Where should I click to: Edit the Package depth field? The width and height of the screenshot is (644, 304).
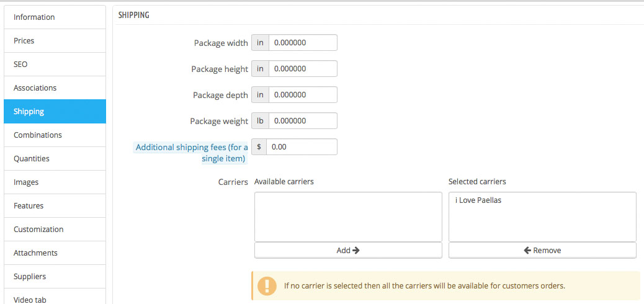[303, 95]
